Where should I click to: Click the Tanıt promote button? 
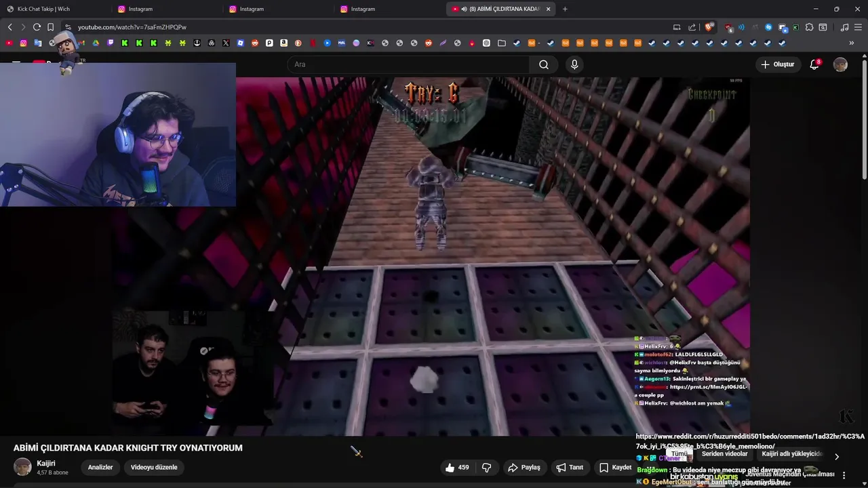tap(570, 467)
